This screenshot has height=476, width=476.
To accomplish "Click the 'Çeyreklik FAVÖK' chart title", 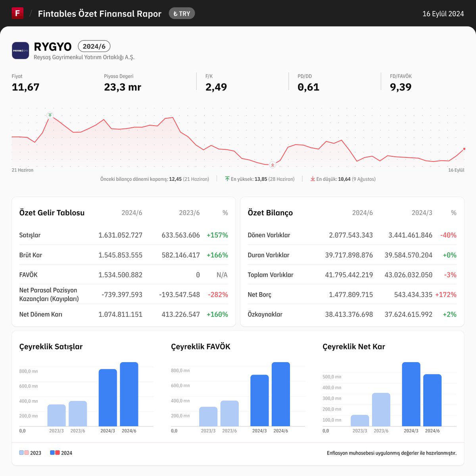I will (201, 346).
